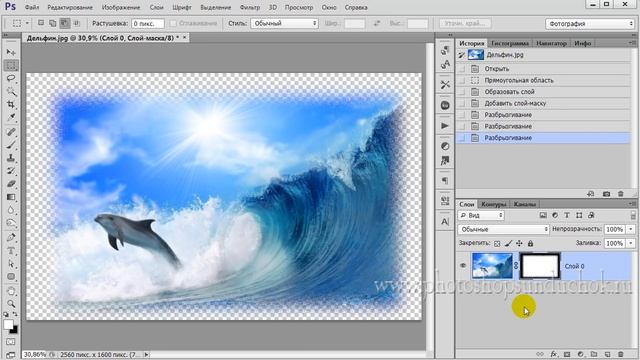Toggle lock all padlock icon
Screen dimensions: 640x360
[x=530, y=243]
